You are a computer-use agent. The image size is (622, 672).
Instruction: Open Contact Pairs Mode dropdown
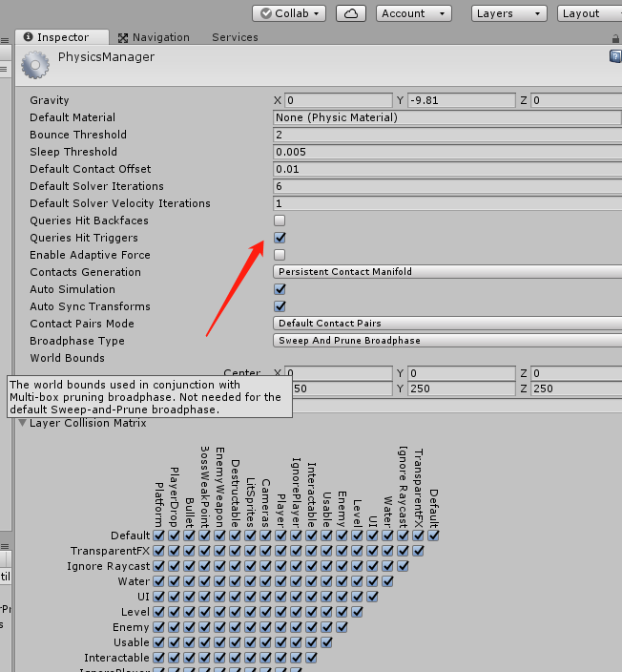pos(447,324)
